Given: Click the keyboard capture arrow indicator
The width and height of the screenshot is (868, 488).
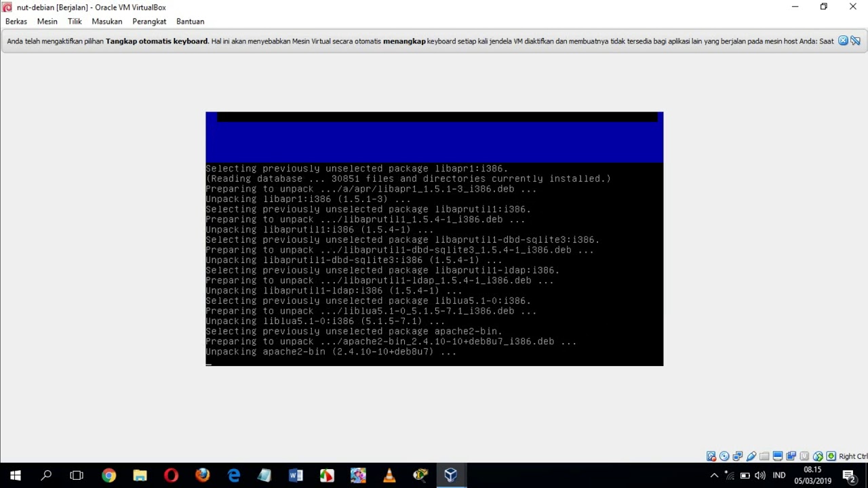Looking at the screenshot, I should (831, 456).
